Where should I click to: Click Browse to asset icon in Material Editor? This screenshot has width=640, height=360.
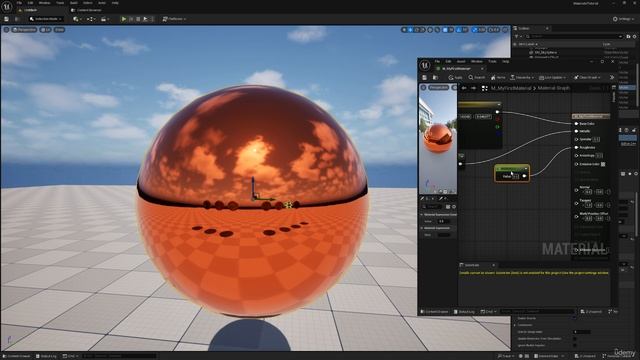coord(435,78)
